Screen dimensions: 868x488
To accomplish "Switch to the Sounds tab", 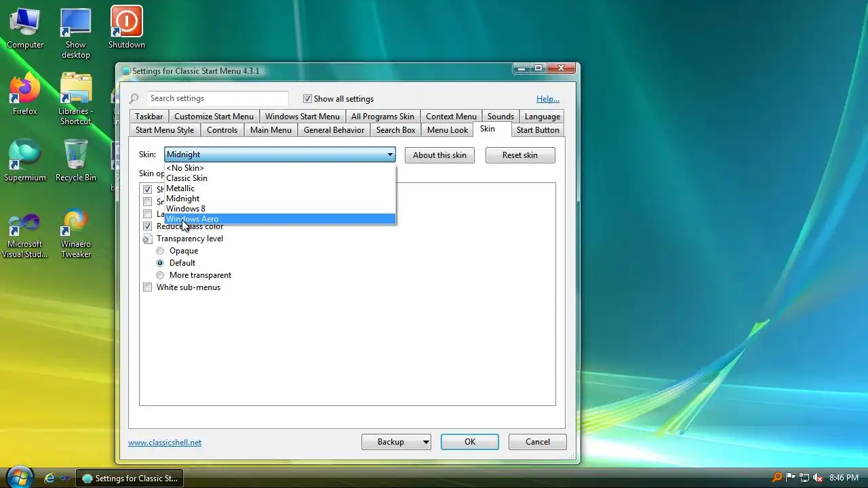I will (x=500, y=117).
